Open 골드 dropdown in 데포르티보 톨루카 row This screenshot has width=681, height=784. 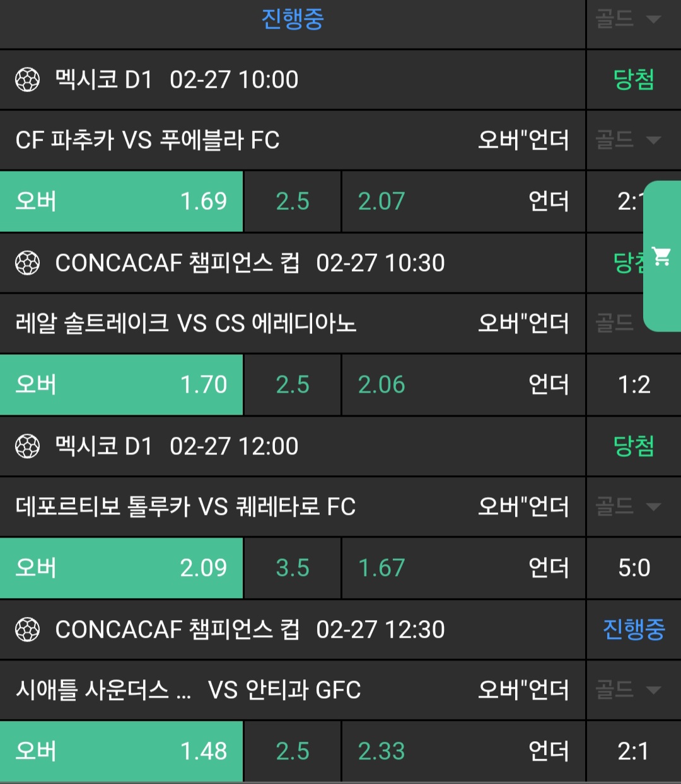(628, 507)
